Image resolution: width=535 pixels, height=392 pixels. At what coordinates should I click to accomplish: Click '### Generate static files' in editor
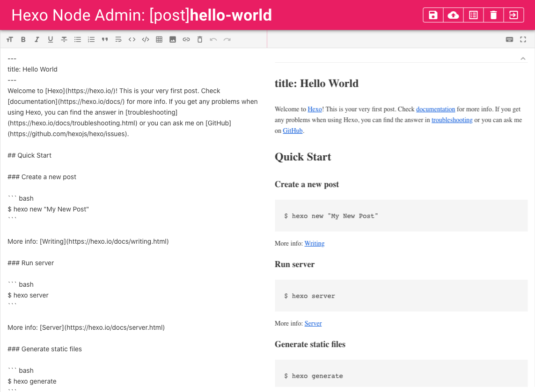(44, 349)
